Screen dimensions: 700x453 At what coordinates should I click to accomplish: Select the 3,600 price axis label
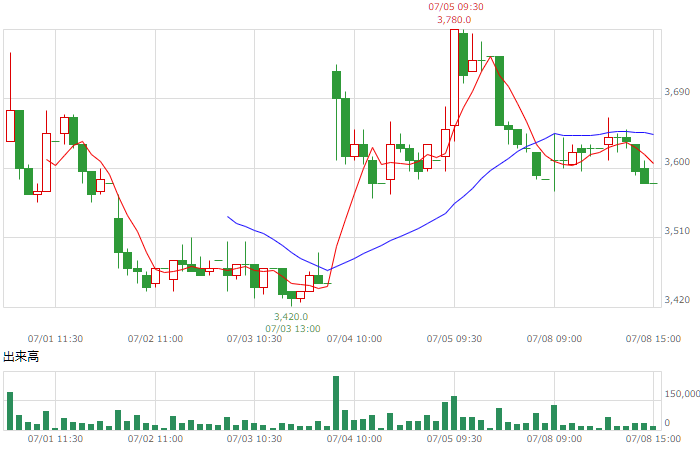point(677,162)
